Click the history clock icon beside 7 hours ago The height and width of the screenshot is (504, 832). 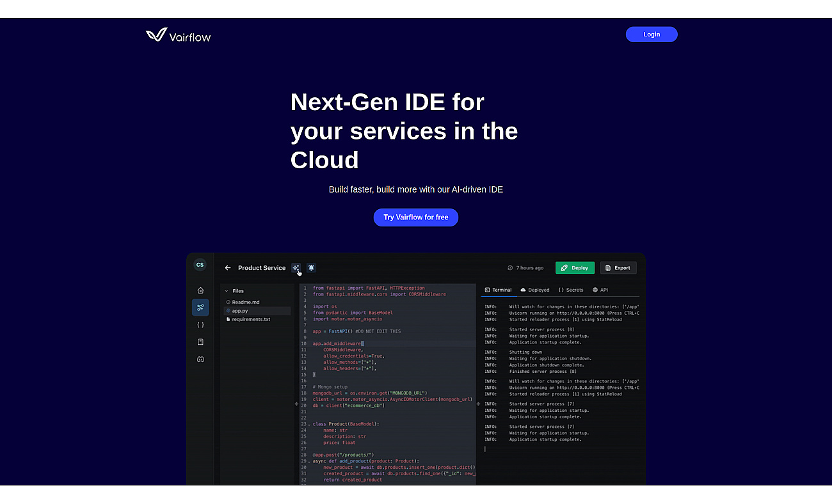click(510, 268)
